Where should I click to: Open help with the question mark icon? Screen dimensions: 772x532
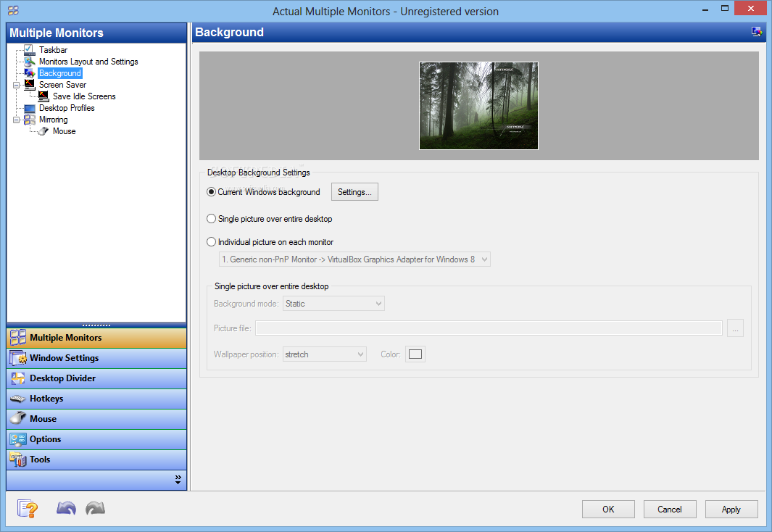27,508
